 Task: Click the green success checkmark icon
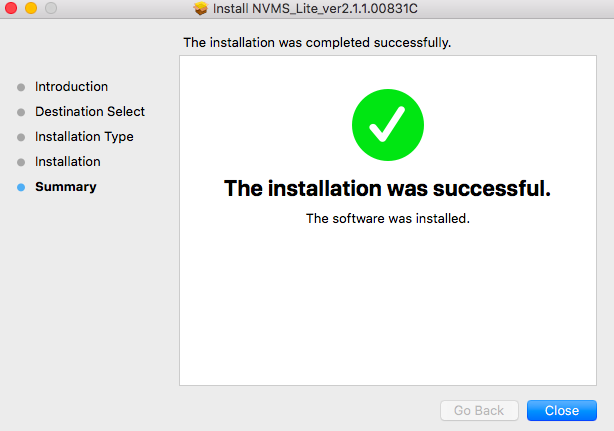(387, 124)
